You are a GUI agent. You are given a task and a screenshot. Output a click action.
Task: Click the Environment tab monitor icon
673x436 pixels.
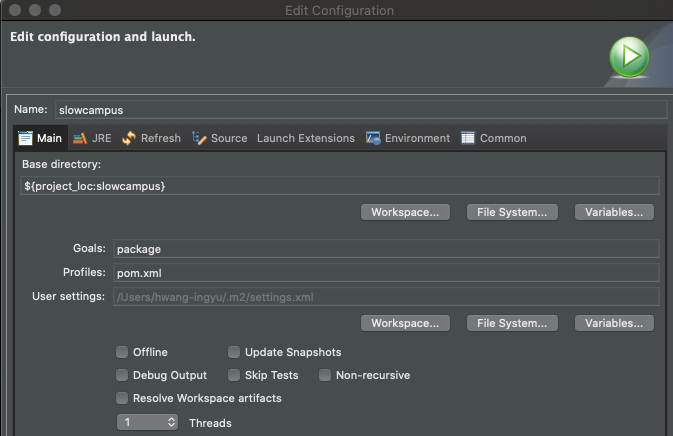373,138
